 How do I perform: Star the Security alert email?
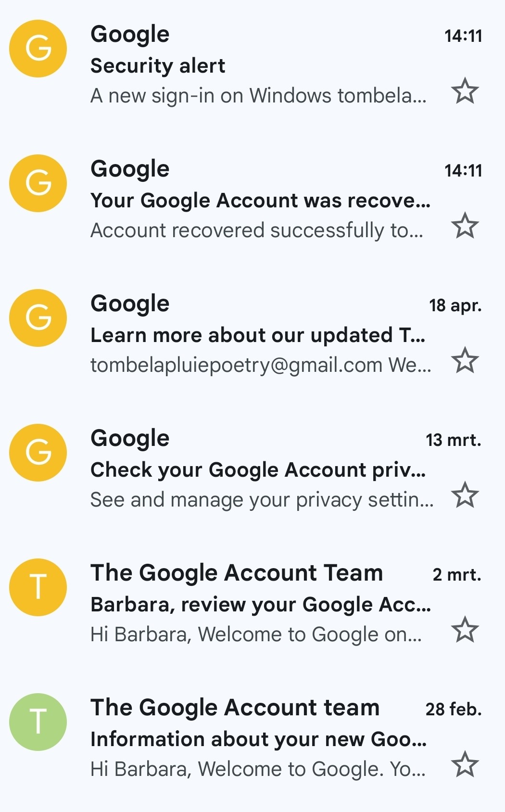tap(465, 91)
